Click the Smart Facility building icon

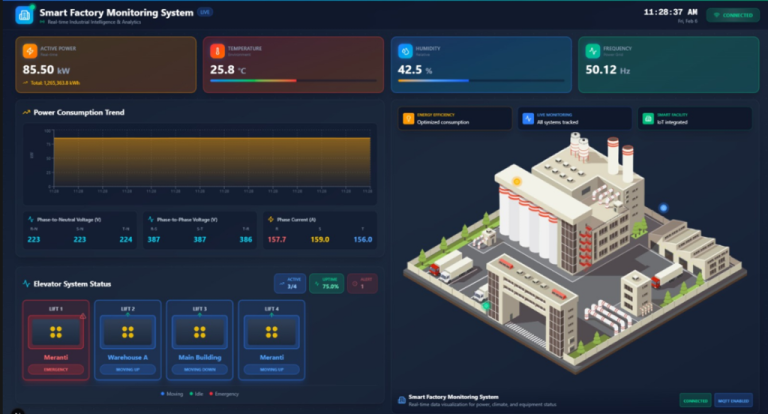tap(648, 119)
